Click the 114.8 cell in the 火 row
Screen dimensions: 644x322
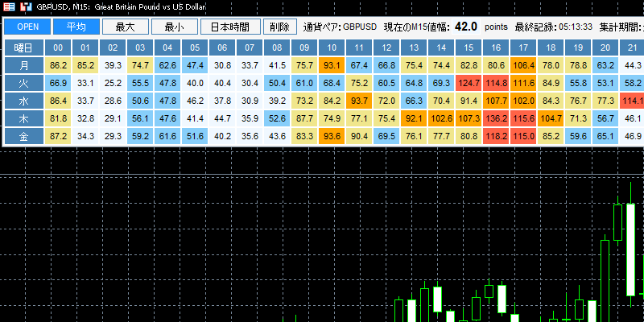(496, 84)
